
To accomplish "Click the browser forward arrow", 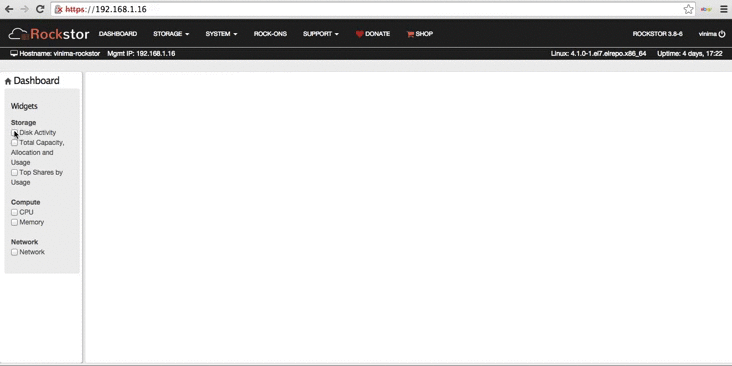I will (25, 9).
